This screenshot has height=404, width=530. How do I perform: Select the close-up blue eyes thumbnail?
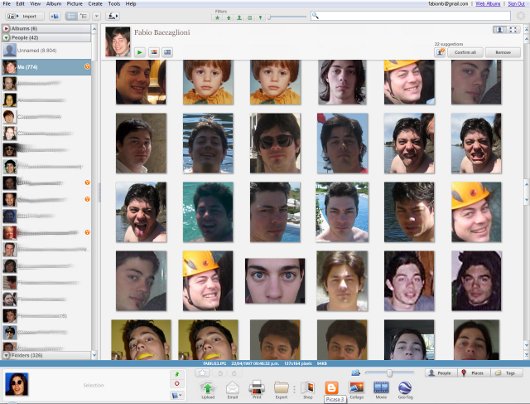[x=275, y=281]
